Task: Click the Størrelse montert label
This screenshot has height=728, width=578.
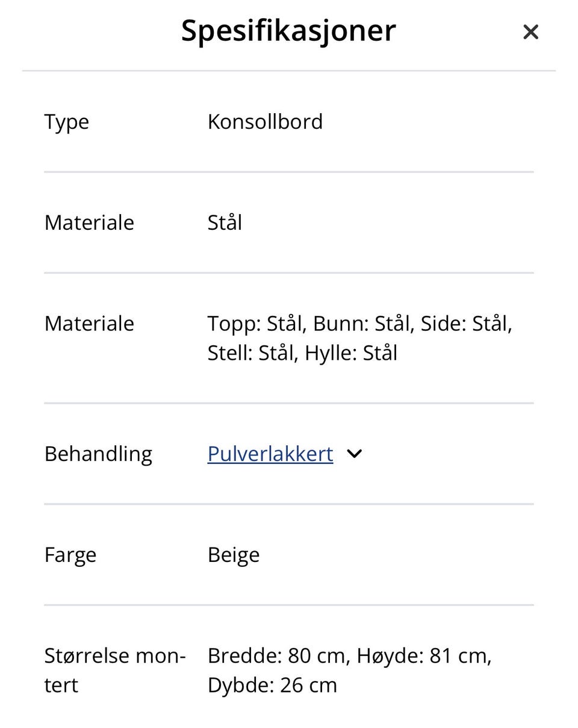Action: pyautogui.click(x=114, y=670)
